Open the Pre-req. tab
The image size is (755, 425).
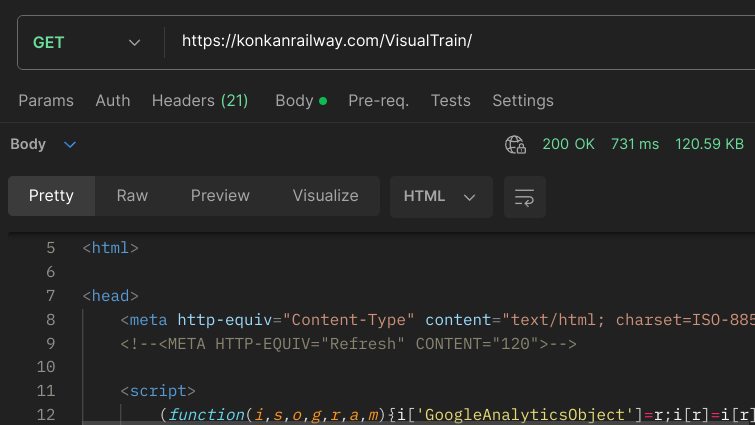(x=378, y=101)
